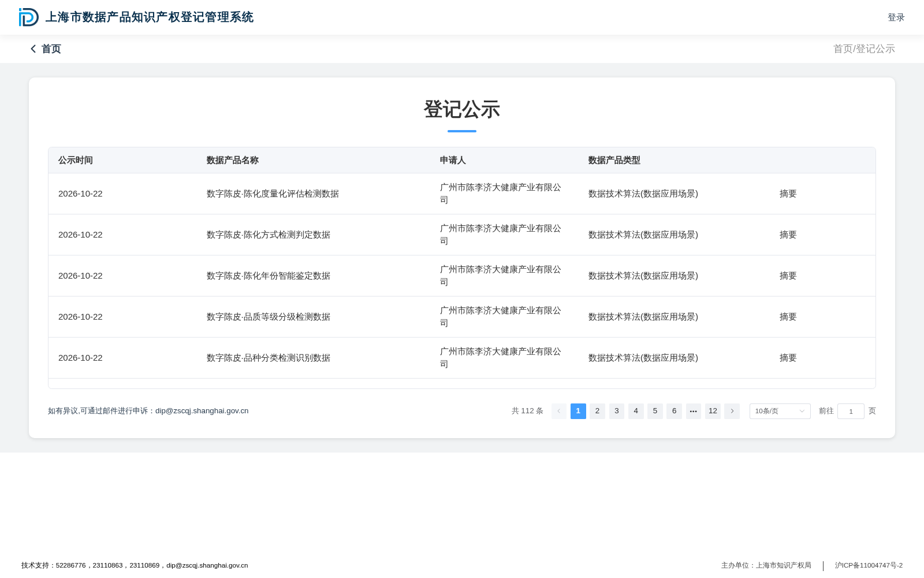
Task: Click 登录 in the top right
Action: (896, 17)
